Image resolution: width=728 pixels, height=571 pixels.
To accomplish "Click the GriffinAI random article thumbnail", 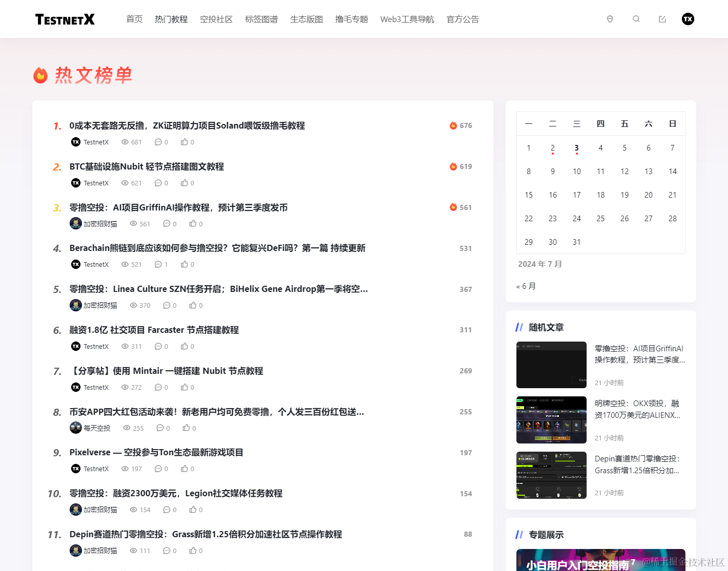I will click(551, 365).
